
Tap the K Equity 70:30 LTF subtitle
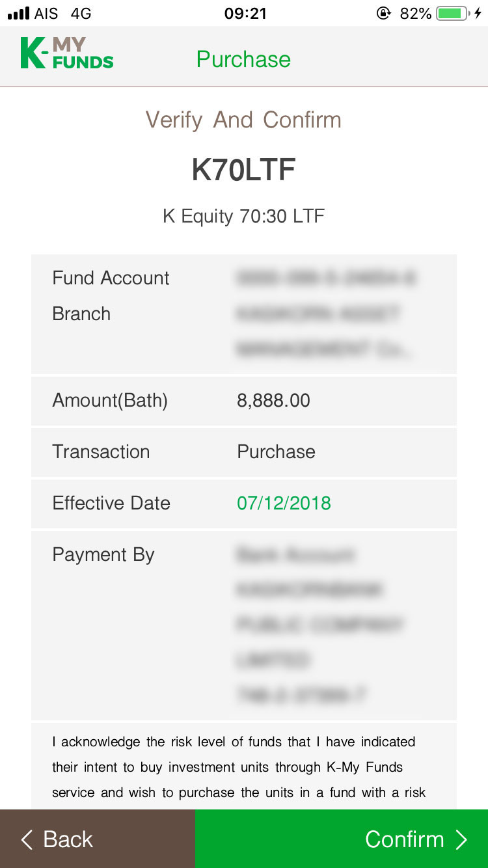[x=243, y=216]
